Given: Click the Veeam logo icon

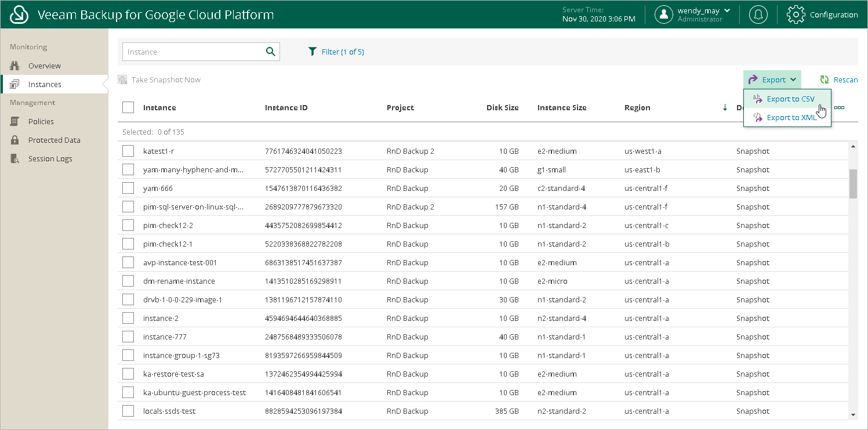Looking at the screenshot, I should tap(20, 15).
